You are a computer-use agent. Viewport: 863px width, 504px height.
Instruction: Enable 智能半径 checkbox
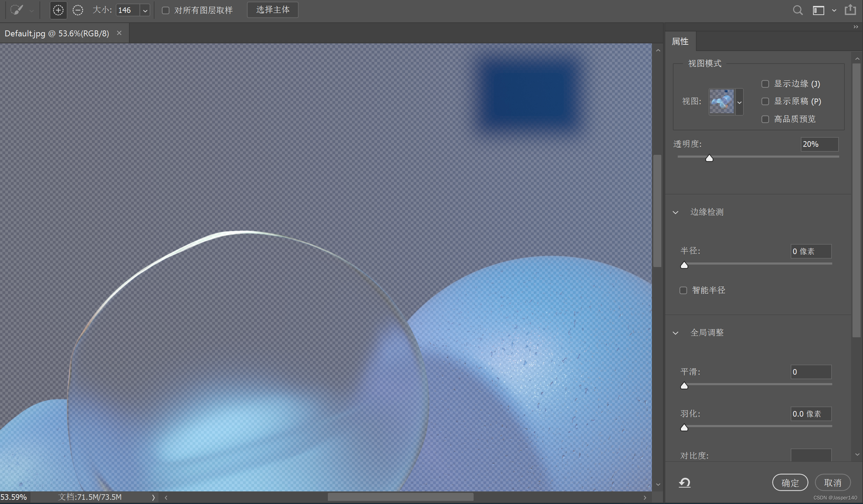(x=683, y=290)
